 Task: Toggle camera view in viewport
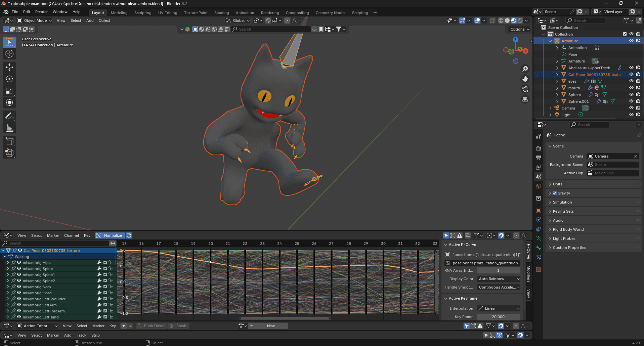[525, 89]
